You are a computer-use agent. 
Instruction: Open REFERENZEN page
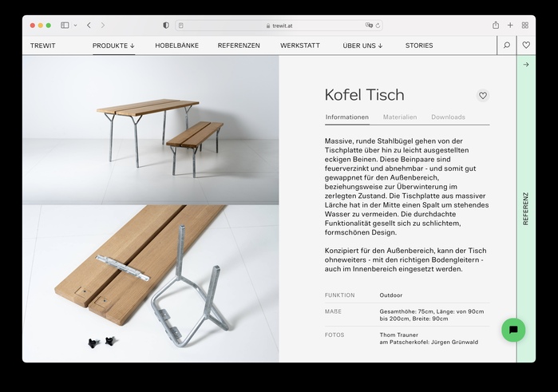coord(239,46)
